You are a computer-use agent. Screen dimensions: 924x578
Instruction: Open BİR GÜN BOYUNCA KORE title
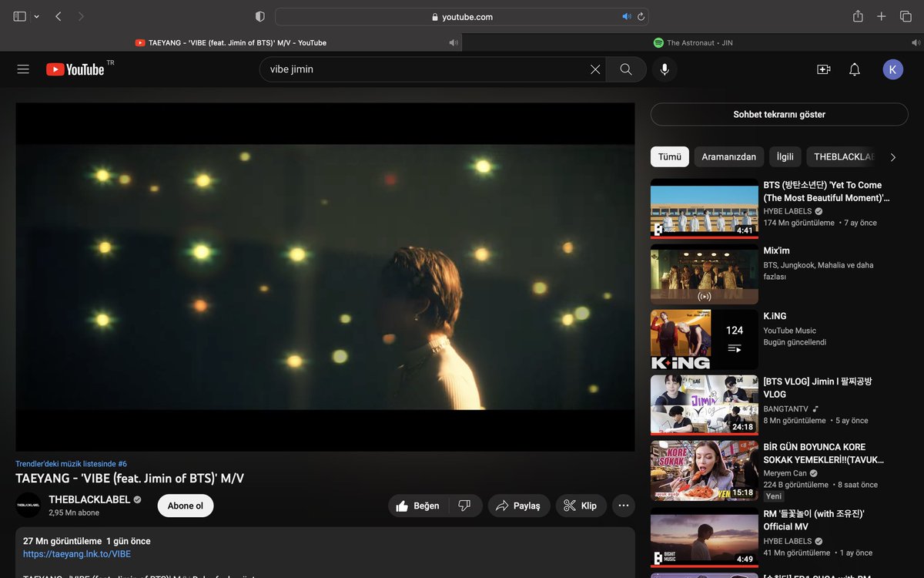point(823,453)
